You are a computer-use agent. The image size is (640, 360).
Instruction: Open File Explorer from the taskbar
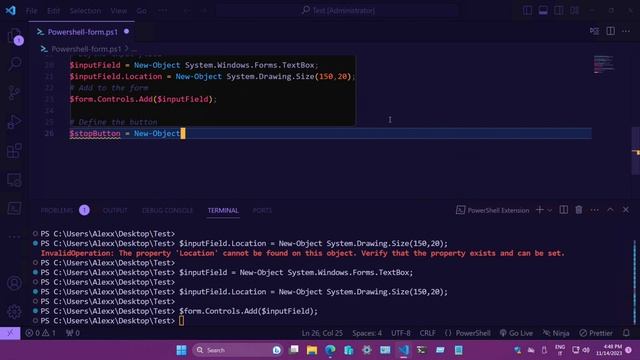tap(312, 350)
